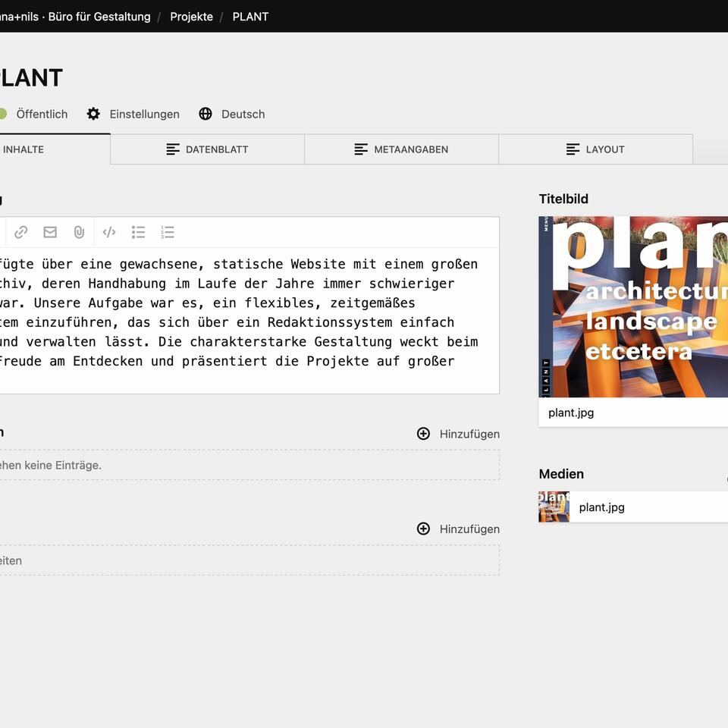Click the globe icon next to Deutsch

pos(206,114)
